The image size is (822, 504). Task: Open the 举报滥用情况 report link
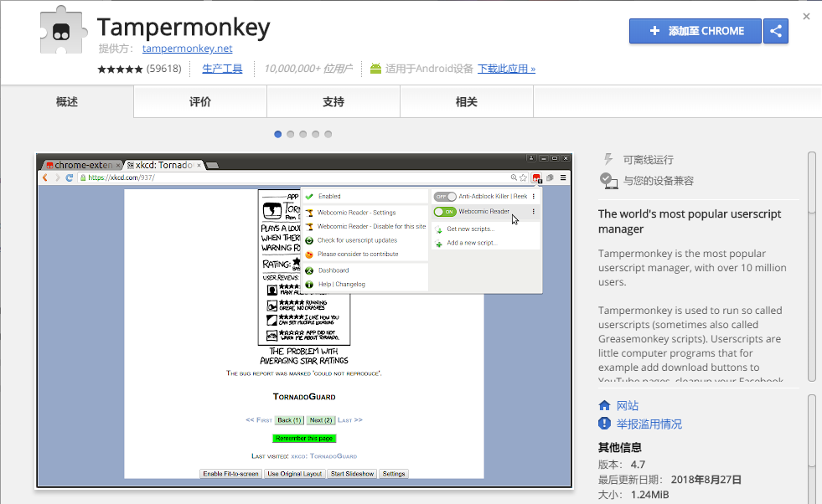[x=649, y=424]
